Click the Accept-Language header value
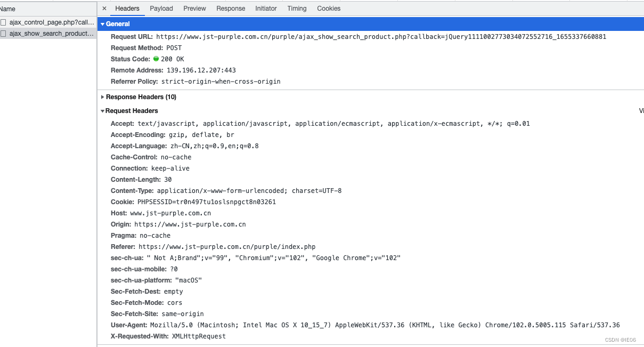 point(215,146)
